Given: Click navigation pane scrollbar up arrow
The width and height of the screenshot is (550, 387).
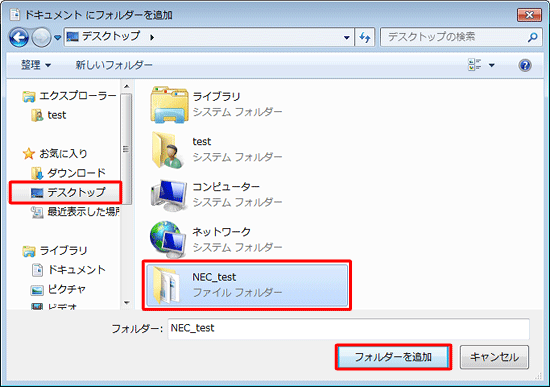Looking at the screenshot, I should coord(127,86).
